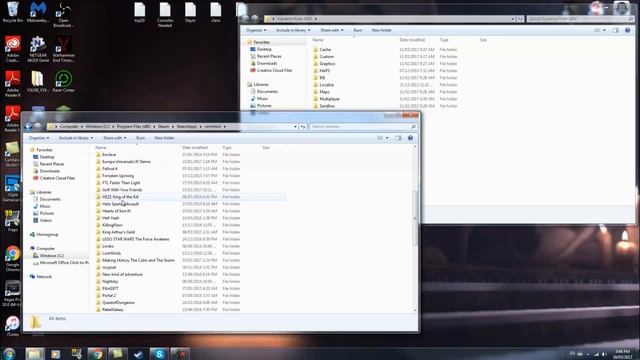Select the Consoles Needed desktop file
This screenshot has height=360, width=640.
click(165, 14)
